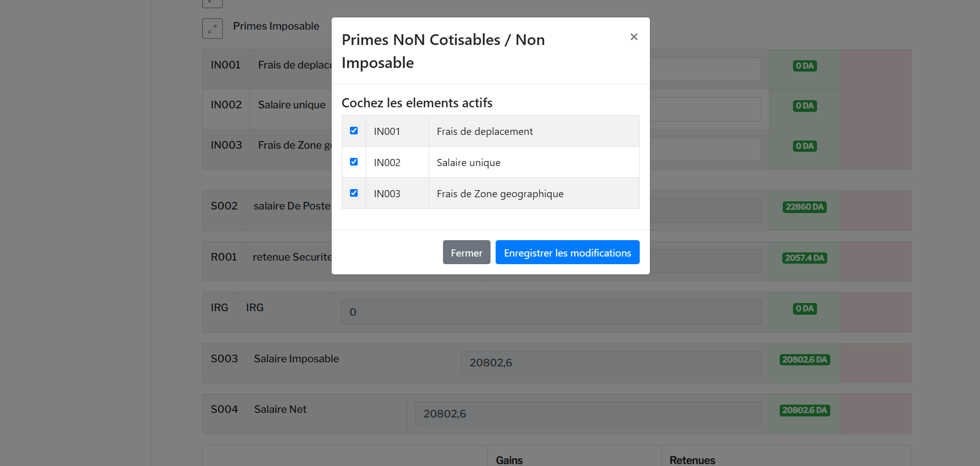Expand the Primes Imposable section icon
The width and height of the screenshot is (980, 466).
pyautogui.click(x=212, y=29)
